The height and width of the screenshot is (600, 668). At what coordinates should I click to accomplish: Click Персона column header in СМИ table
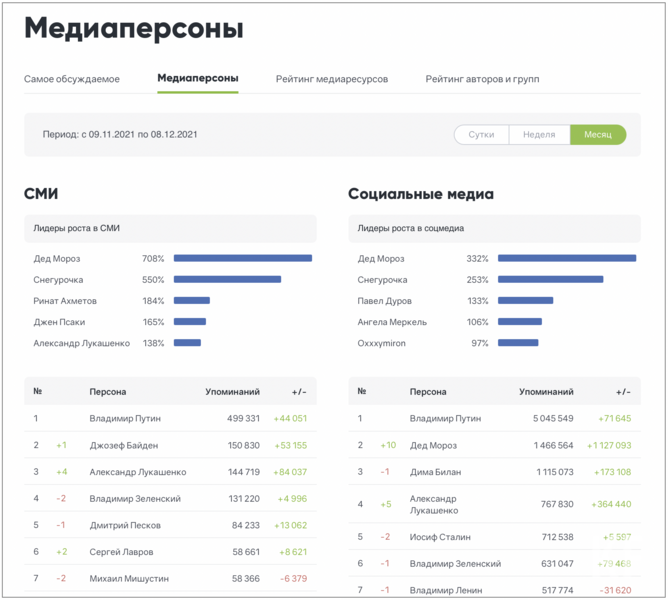108,392
